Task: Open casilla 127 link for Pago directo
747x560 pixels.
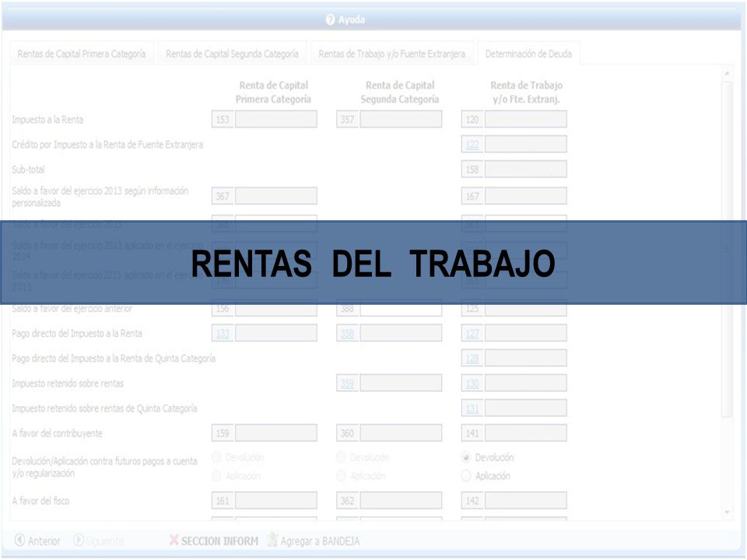Action: [472, 334]
